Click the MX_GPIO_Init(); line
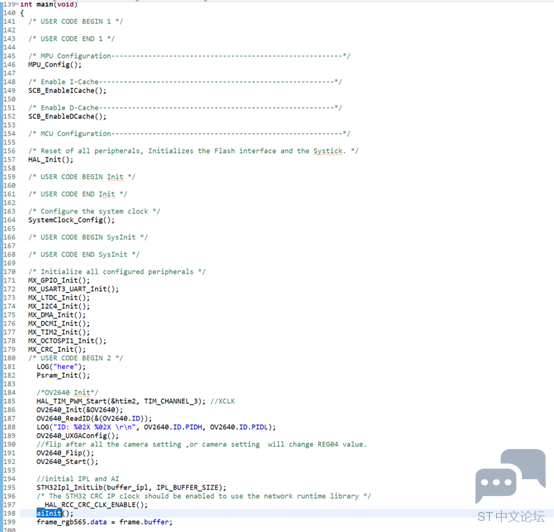Viewport: 554px width, 532px height. point(59,280)
